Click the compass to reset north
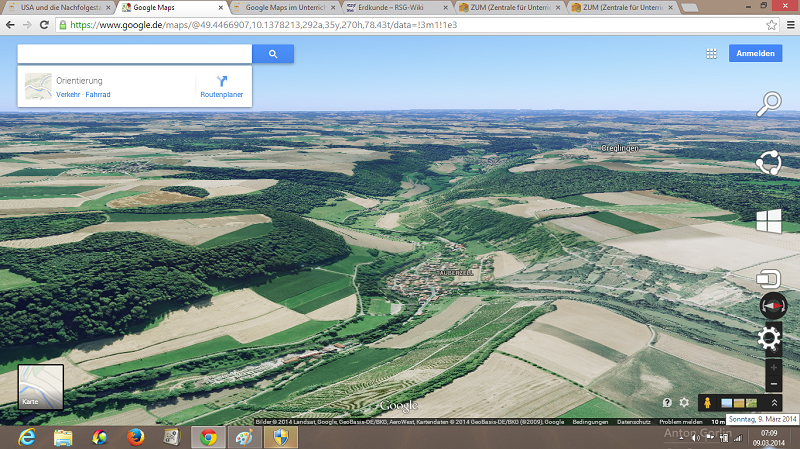 [x=773, y=306]
